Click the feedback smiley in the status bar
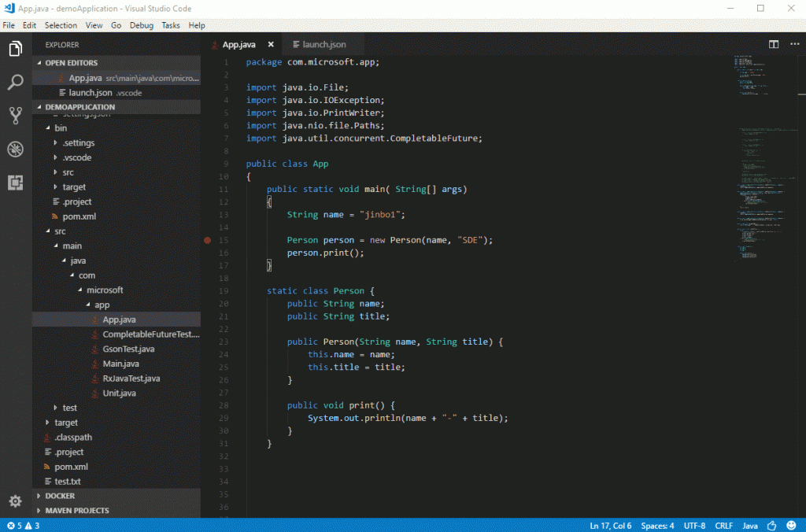 point(791,525)
